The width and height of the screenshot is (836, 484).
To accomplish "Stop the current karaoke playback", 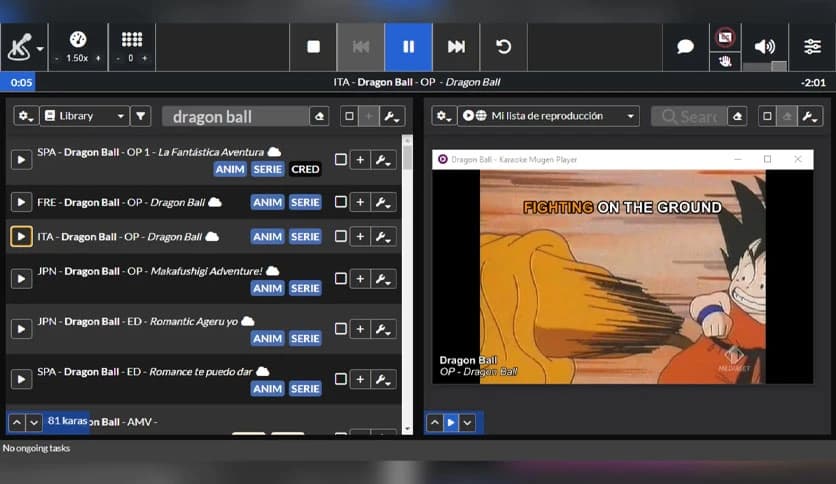I will pos(313,47).
